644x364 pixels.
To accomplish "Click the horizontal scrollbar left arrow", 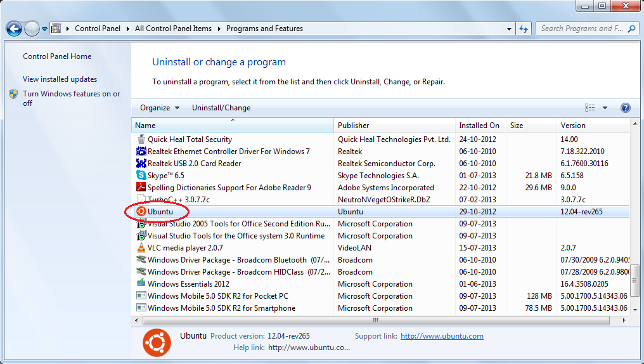I will pyautogui.click(x=137, y=320).
